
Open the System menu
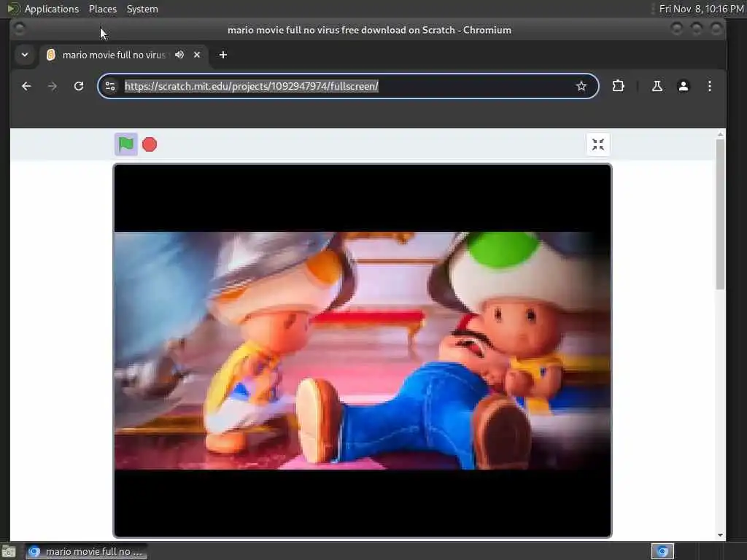[142, 9]
